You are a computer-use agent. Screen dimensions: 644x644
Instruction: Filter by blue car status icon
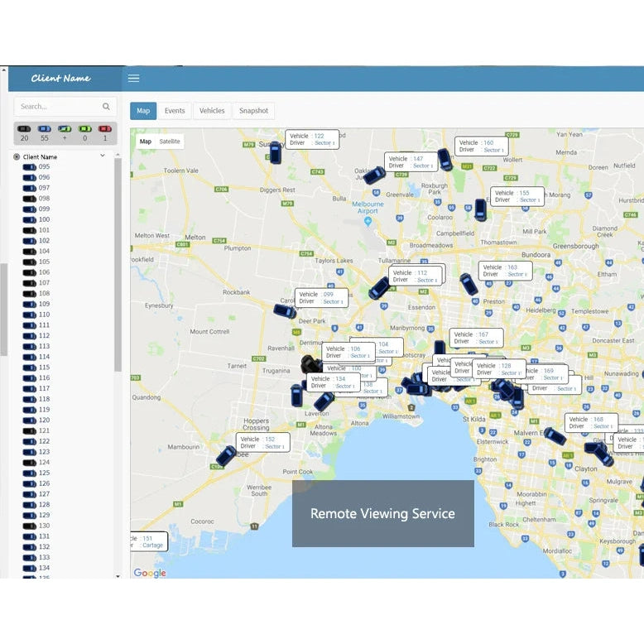coord(44,129)
